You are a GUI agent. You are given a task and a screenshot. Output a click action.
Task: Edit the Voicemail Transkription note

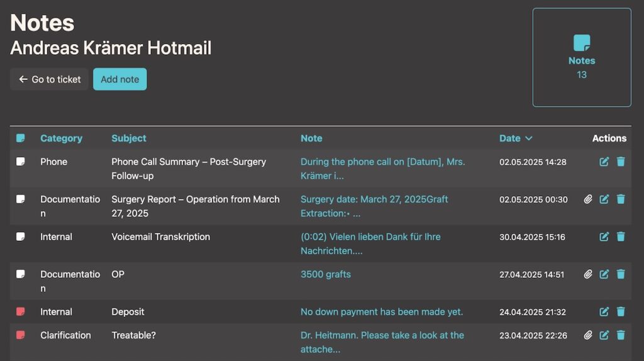point(604,237)
